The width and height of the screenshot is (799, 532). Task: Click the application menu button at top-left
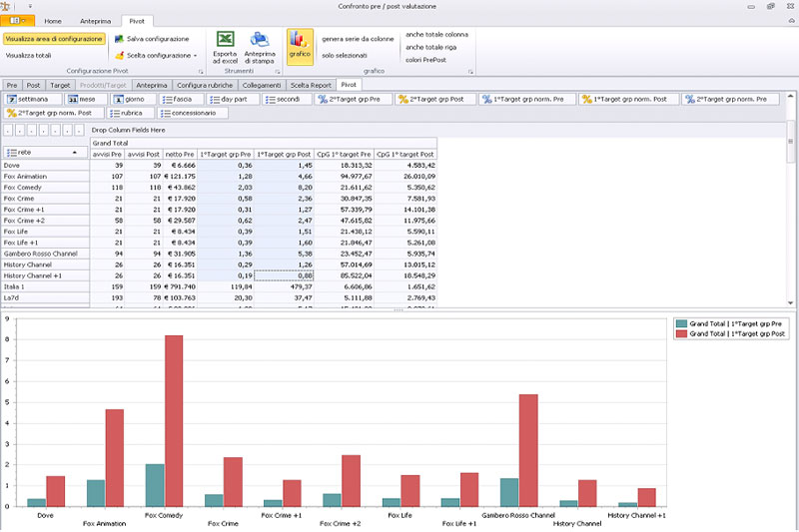[19, 20]
